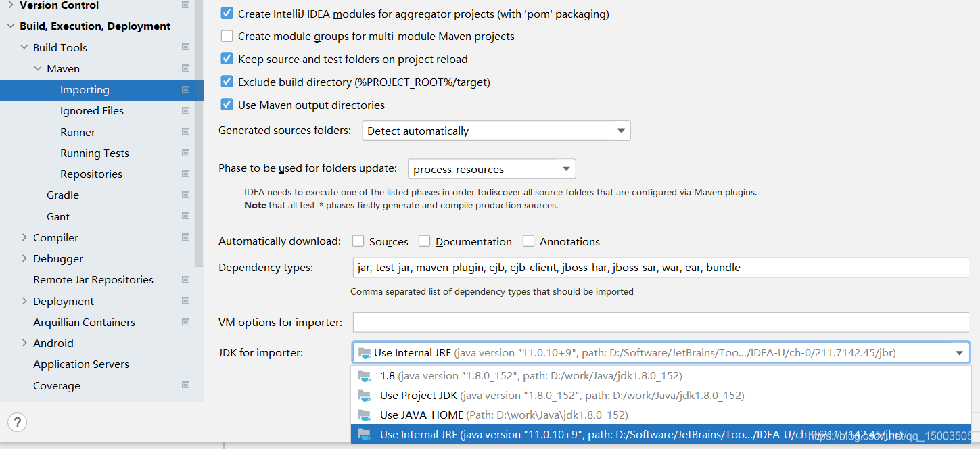Click project-level settings icon beside Gant
This screenshot has height=449, width=980.
pyautogui.click(x=185, y=216)
